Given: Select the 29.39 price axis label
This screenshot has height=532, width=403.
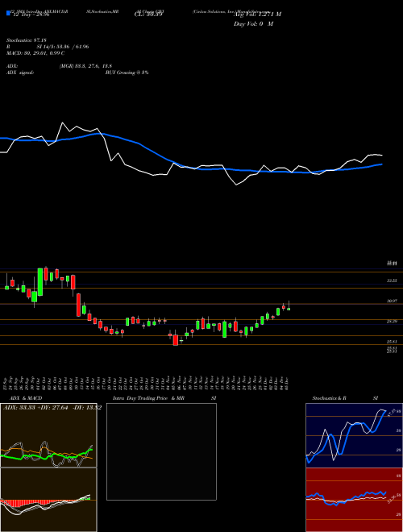Looking at the screenshot, I should (393, 321).
